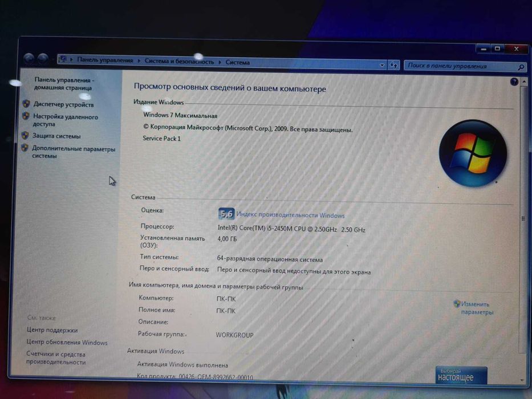
Task: Click the vertical scrollbar thumb
Action: click(x=522, y=219)
